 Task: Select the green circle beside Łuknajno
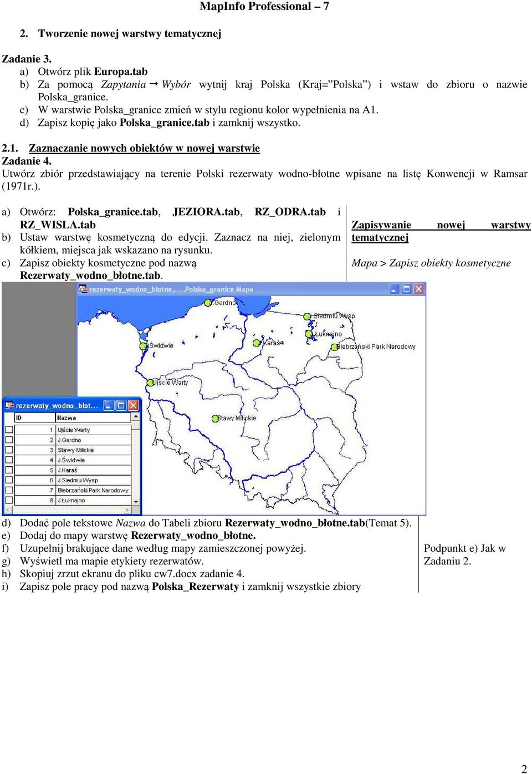[x=309, y=334]
